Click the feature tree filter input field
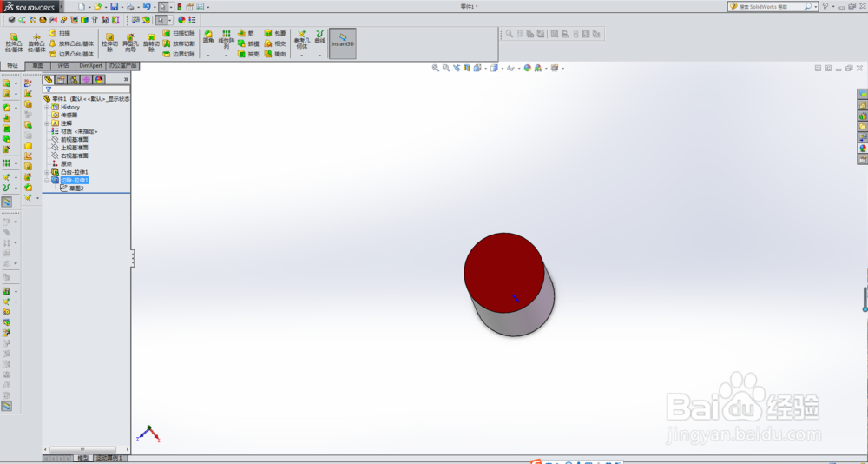The width and height of the screenshot is (868, 464). [x=86, y=89]
